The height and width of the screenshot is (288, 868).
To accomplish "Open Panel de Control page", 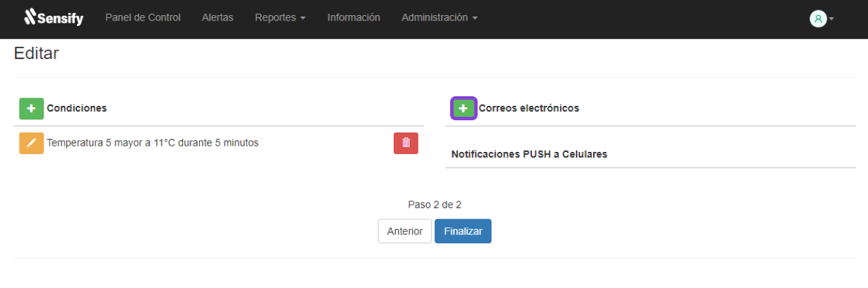I will [143, 18].
